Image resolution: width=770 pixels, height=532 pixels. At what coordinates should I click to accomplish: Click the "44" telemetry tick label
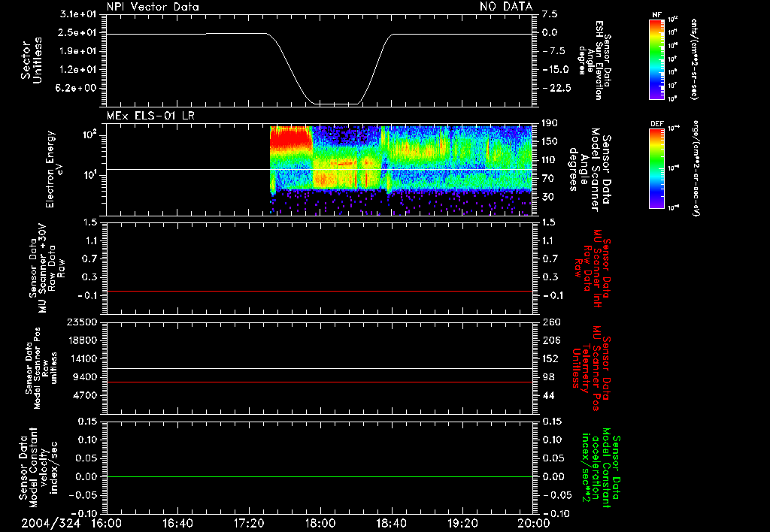click(x=547, y=395)
